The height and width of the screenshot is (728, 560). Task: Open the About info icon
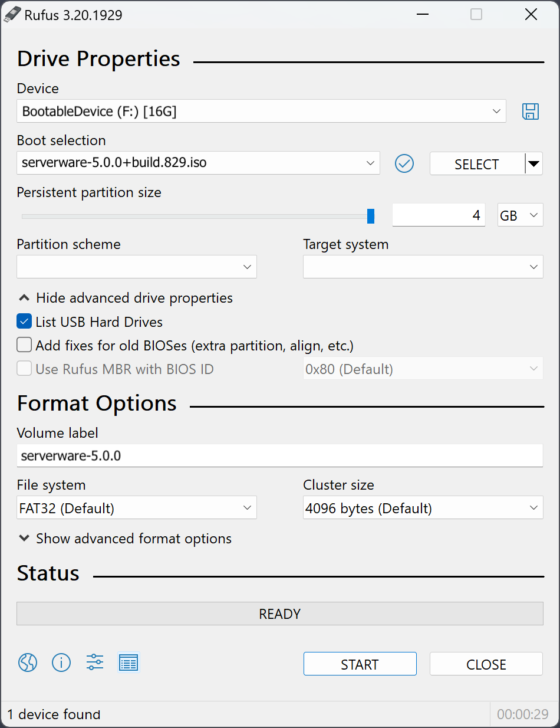coord(61,663)
